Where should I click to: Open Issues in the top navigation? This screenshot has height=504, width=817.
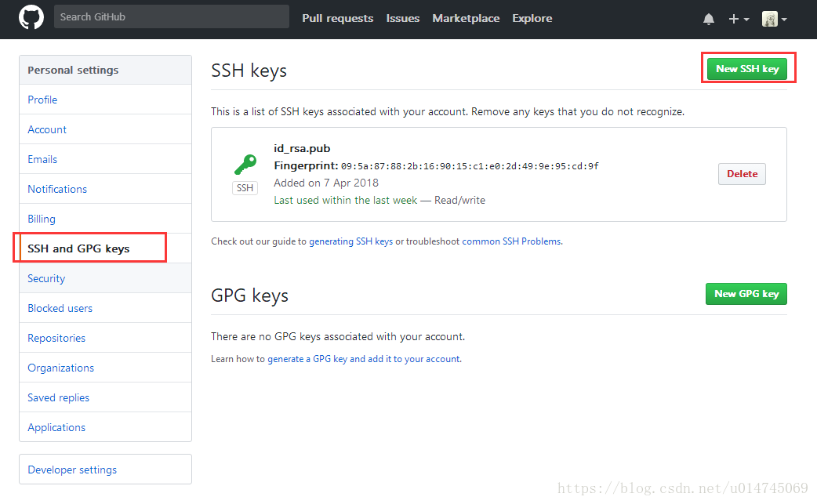tap(403, 18)
